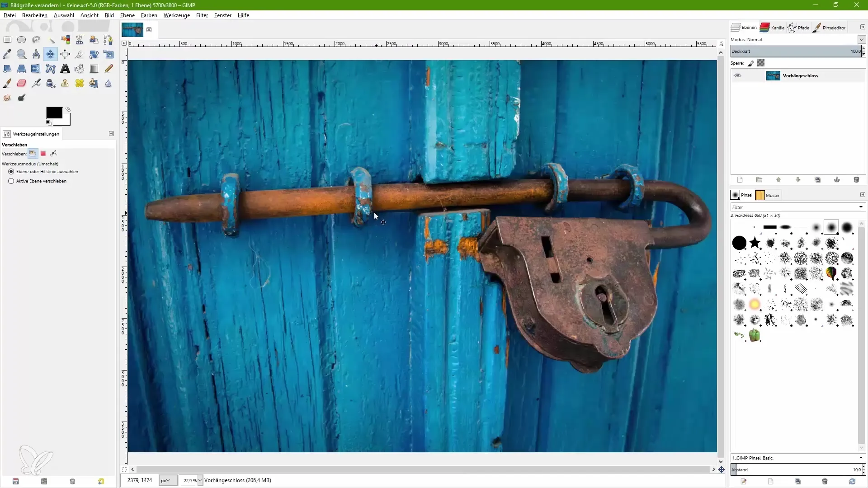This screenshot has height=488, width=868.
Task: Select the Eraser tool
Action: point(21,83)
